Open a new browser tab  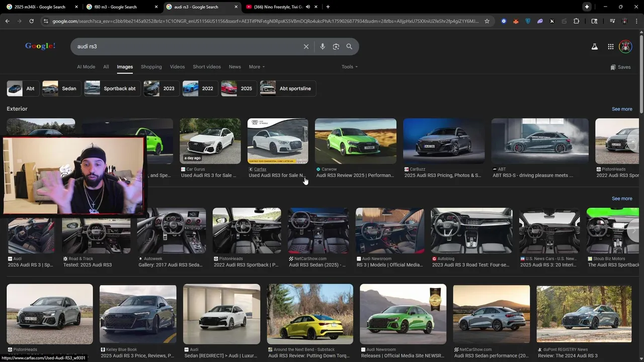click(328, 7)
